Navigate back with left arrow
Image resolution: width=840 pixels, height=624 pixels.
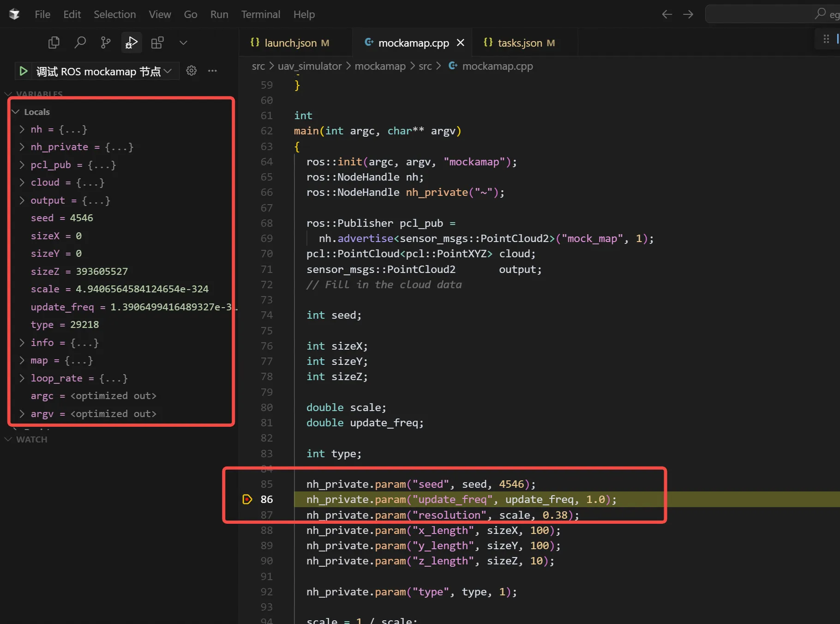pyautogui.click(x=667, y=14)
